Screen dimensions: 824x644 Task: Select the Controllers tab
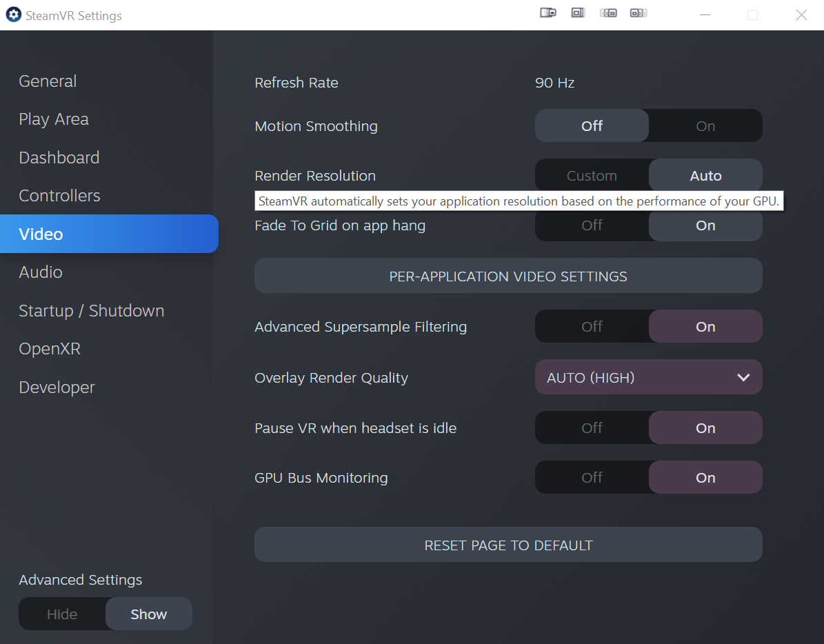pyautogui.click(x=59, y=195)
